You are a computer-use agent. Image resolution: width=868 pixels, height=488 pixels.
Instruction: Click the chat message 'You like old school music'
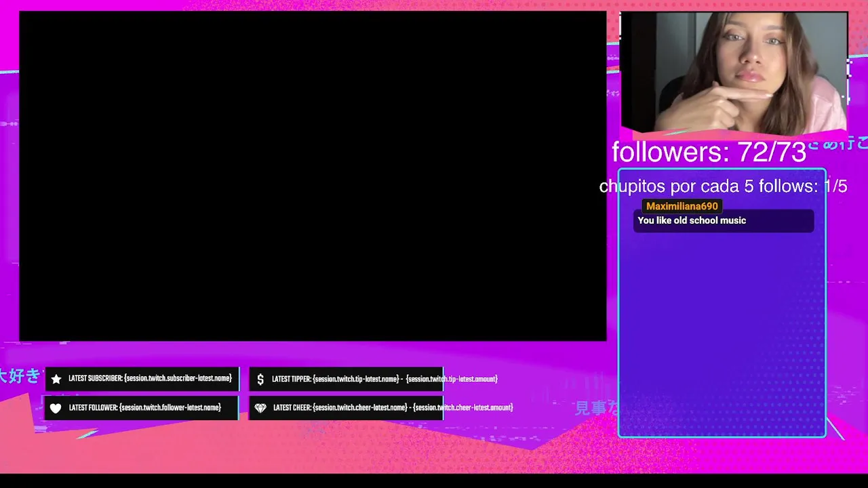(x=692, y=220)
